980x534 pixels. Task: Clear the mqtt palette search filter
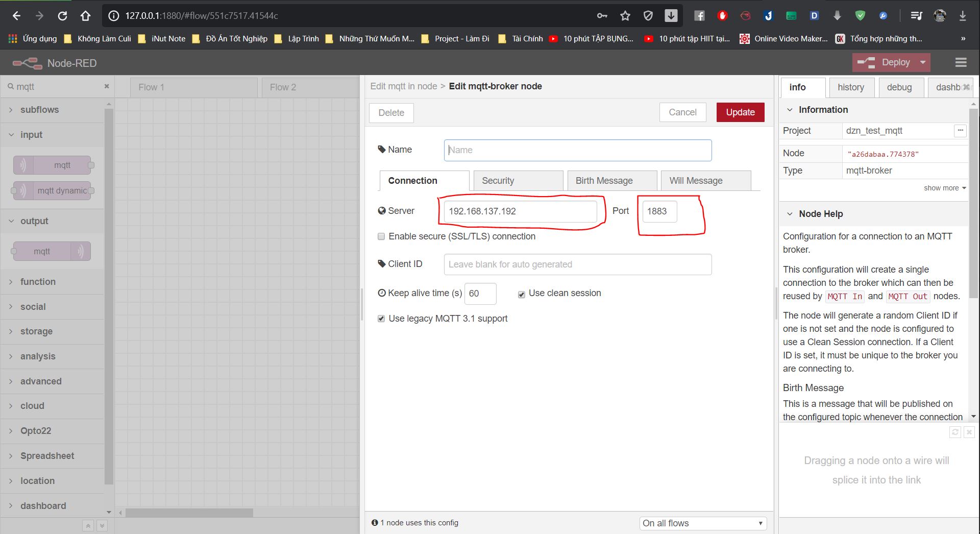pyautogui.click(x=107, y=86)
